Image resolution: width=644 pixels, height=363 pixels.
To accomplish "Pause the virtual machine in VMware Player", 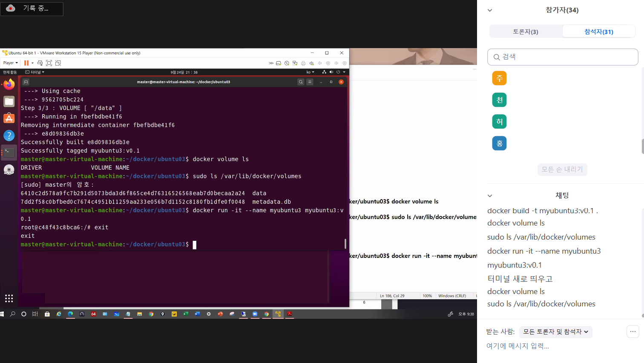I will tap(26, 63).
